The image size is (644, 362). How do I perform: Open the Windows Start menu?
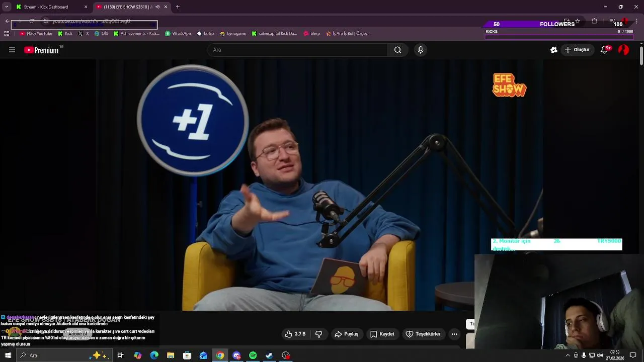[x=8, y=355]
